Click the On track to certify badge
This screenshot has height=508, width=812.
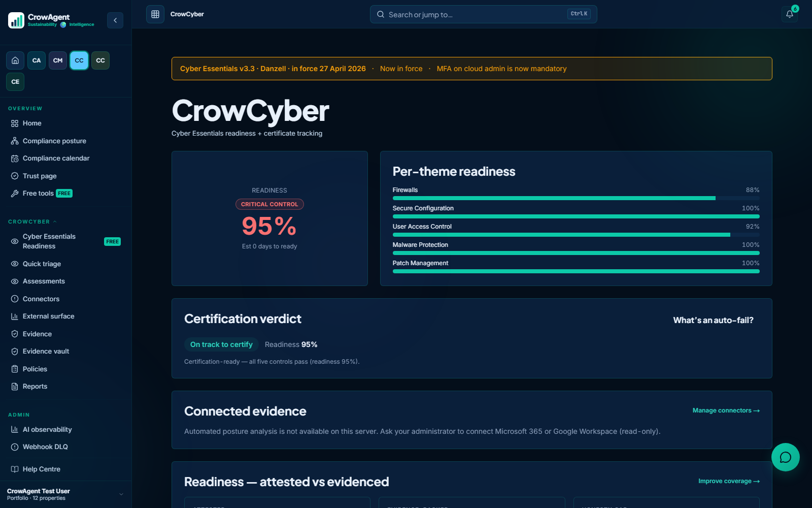coord(221,344)
